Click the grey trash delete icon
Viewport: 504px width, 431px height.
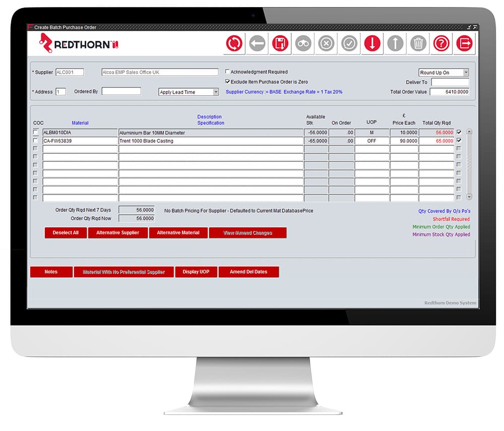click(x=418, y=43)
